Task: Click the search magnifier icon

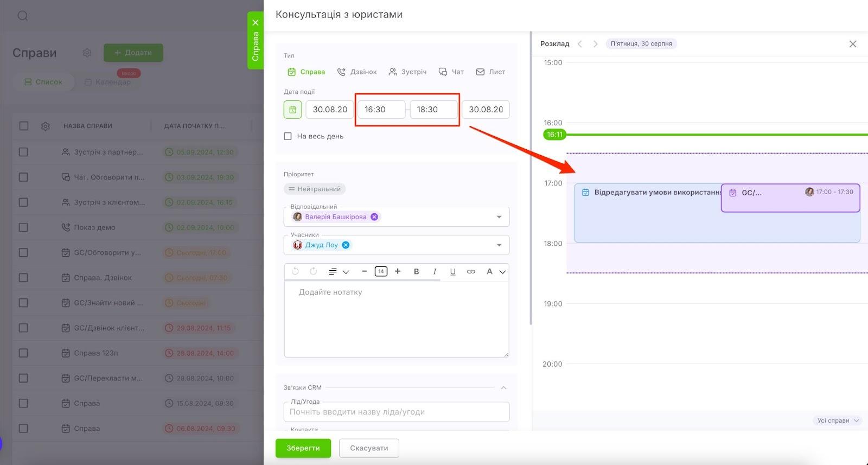Action: pos(23,16)
